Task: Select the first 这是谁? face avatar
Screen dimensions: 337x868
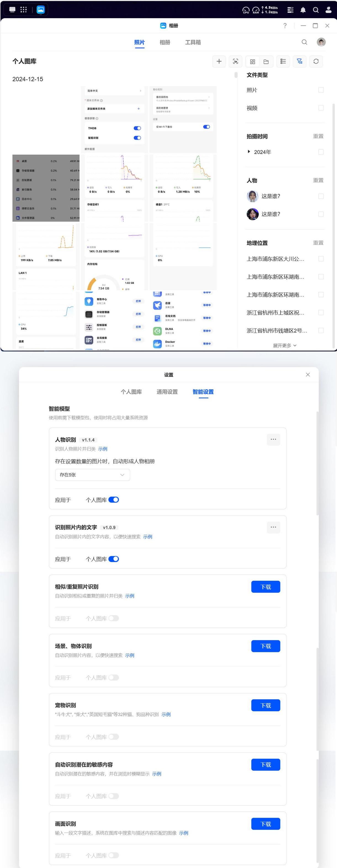Action: coord(253,196)
